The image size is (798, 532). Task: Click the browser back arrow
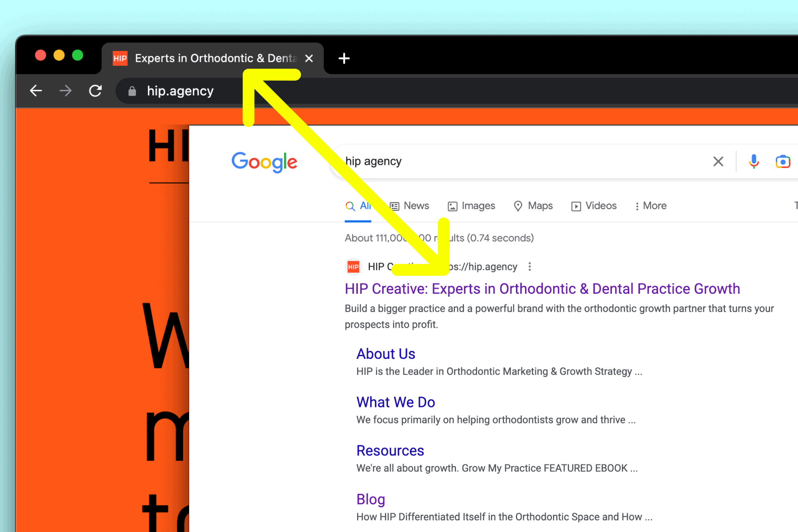(x=36, y=91)
